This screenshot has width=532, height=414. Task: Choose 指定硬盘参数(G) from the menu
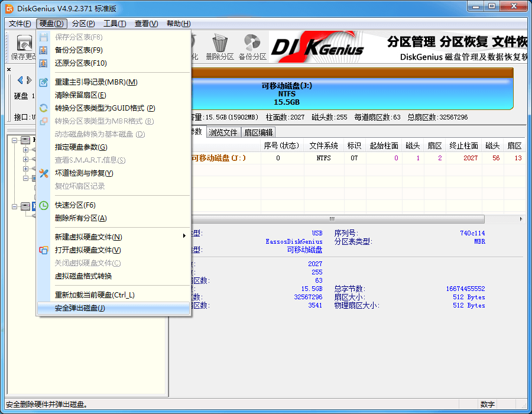113,147
